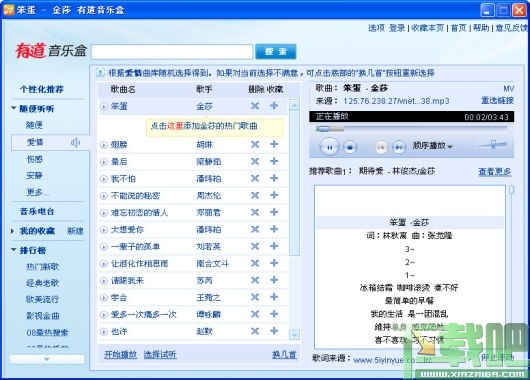Image resolution: width=530 pixels, height=380 pixels.
Task: Click the 换几首 link to refresh songs
Action: pyautogui.click(x=284, y=355)
